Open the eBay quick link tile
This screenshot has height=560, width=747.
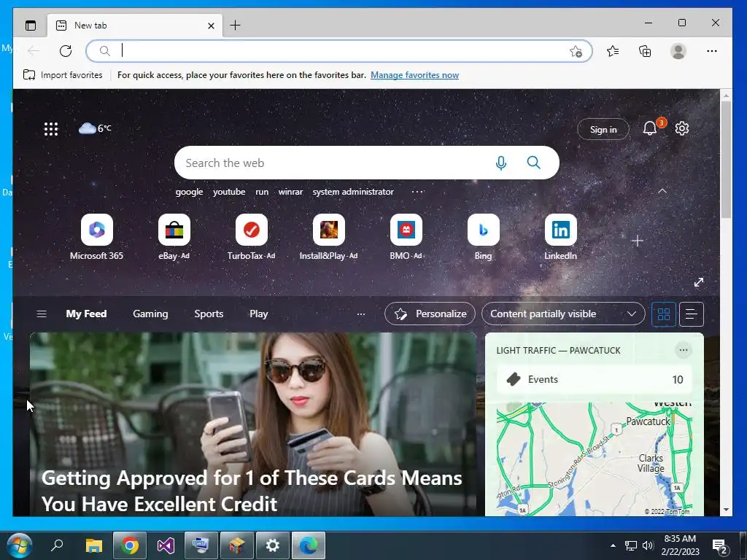click(174, 237)
